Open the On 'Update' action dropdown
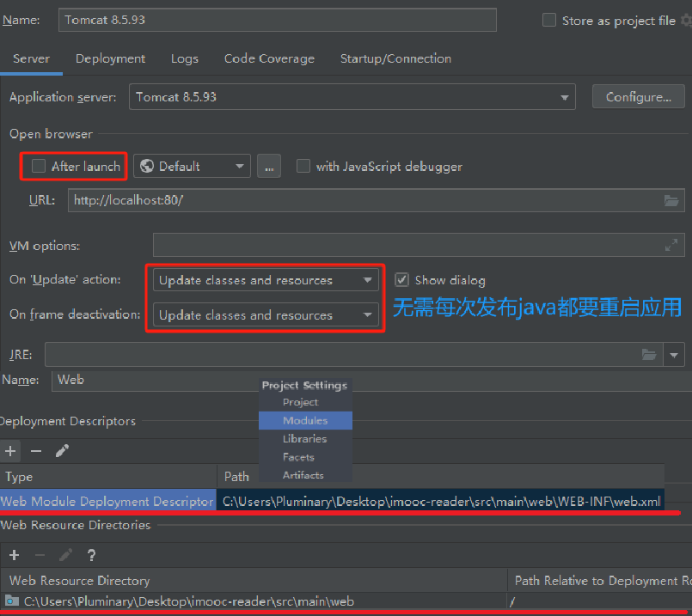 click(266, 280)
